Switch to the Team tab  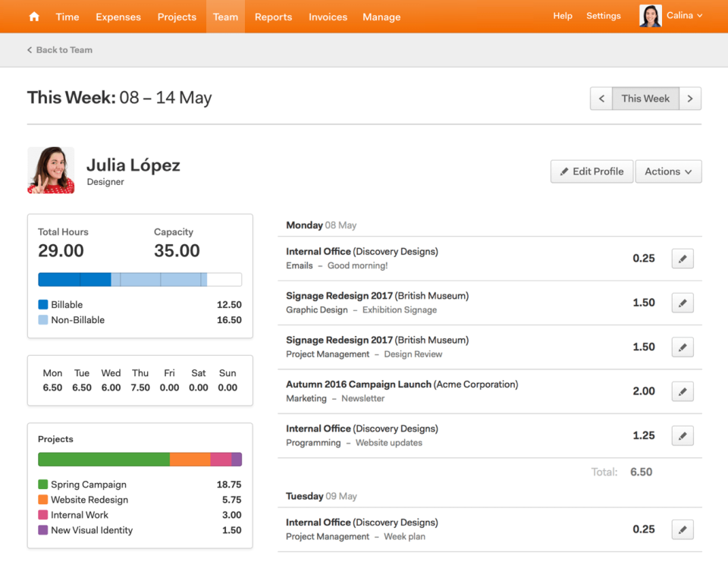click(x=225, y=16)
